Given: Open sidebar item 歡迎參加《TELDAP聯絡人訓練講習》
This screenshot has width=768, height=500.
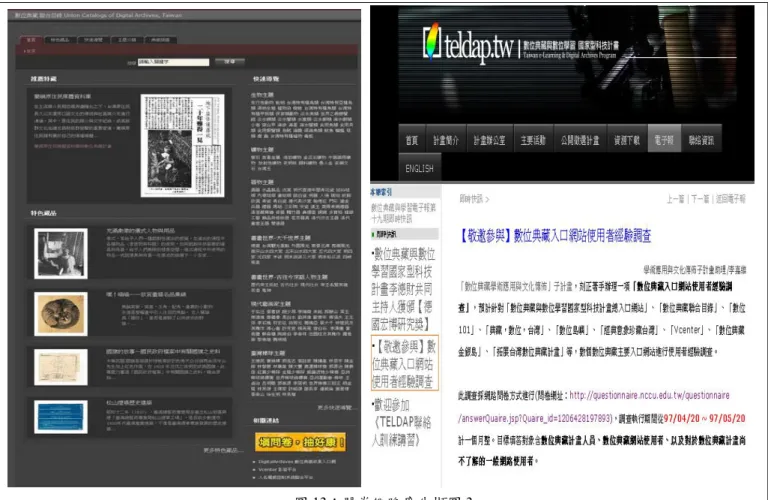Looking at the screenshot, I should pos(402,422).
